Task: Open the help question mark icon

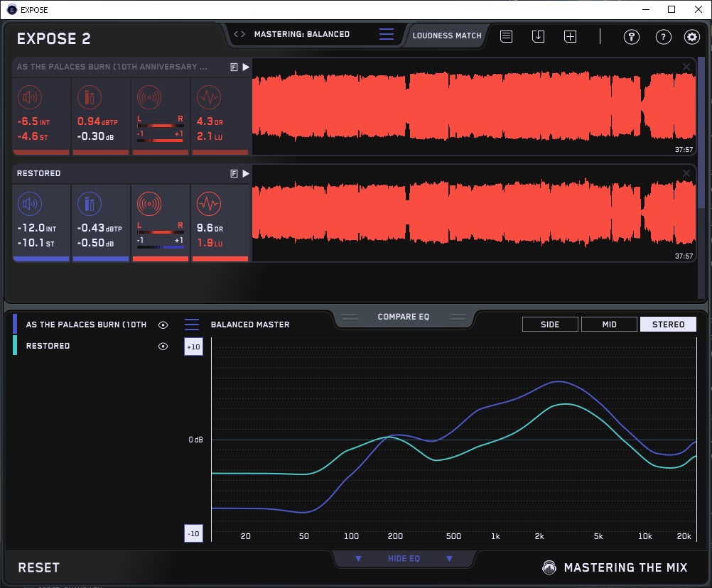Action: [x=663, y=37]
